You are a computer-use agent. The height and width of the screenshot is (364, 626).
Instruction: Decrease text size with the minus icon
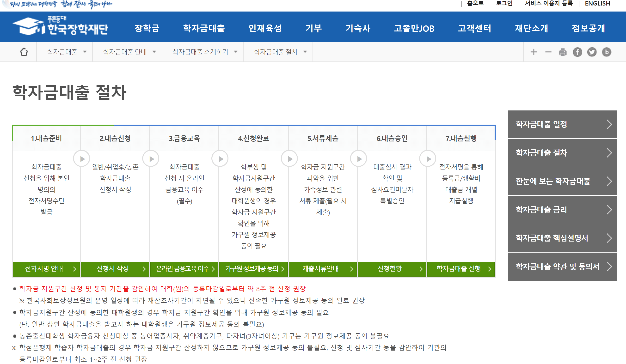tap(548, 52)
